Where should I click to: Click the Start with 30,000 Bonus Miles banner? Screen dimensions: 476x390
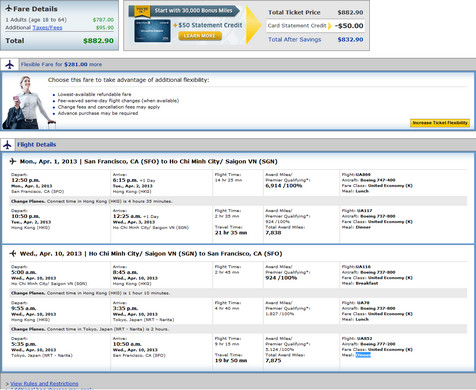click(x=193, y=11)
